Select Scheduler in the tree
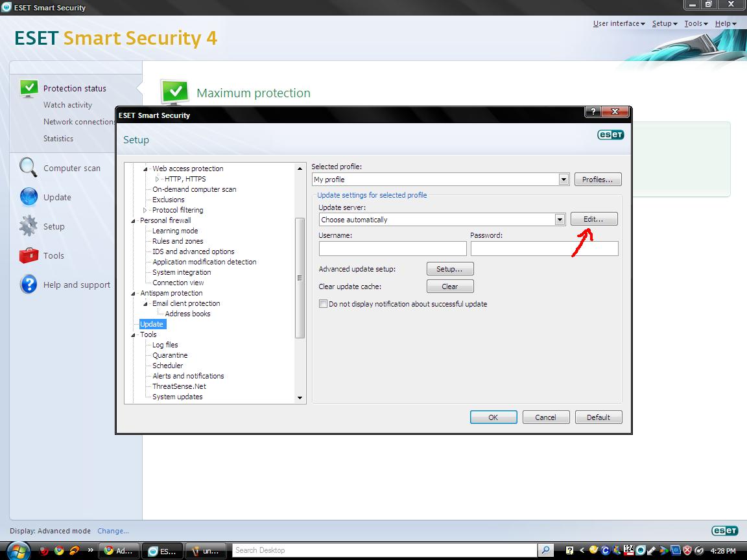Screen dimensions: 747x560 tap(168, 366)
